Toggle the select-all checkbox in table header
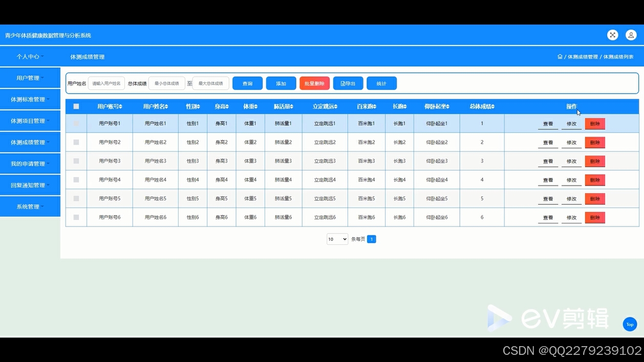 [76, 106]
